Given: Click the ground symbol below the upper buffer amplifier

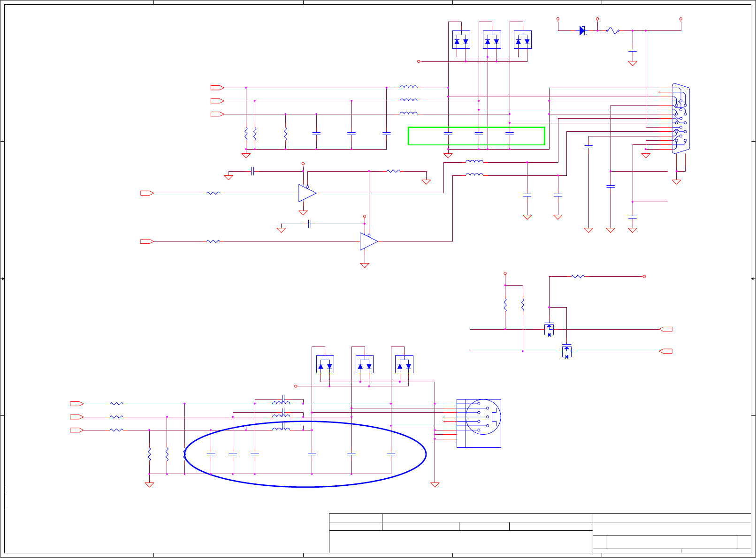Looking at the screenshot, I should (x=303, y=213).
